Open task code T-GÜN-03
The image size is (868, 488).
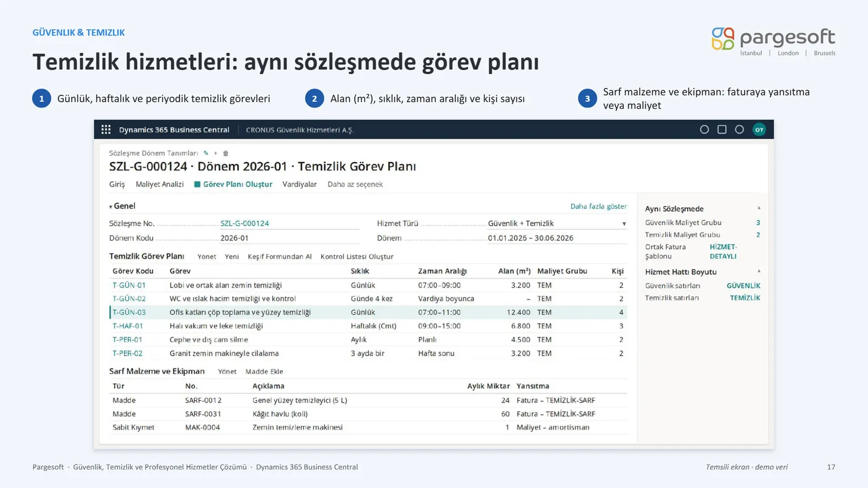click(x=129, y=312)
